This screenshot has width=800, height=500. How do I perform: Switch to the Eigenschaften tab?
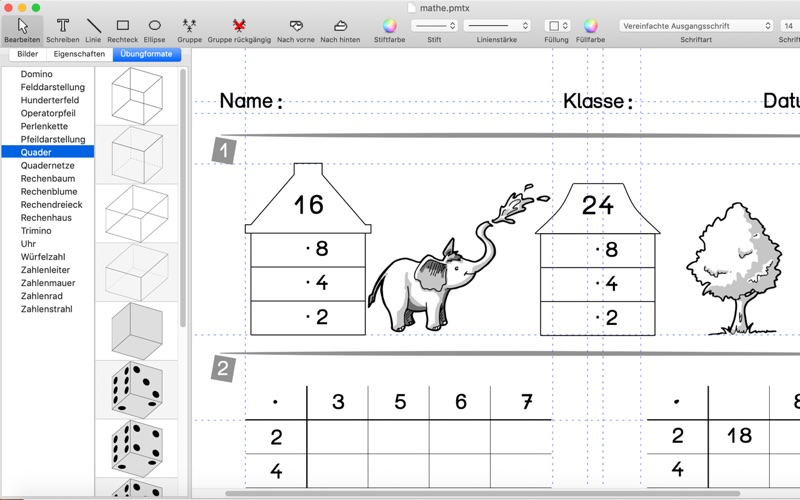click(79, 54)
